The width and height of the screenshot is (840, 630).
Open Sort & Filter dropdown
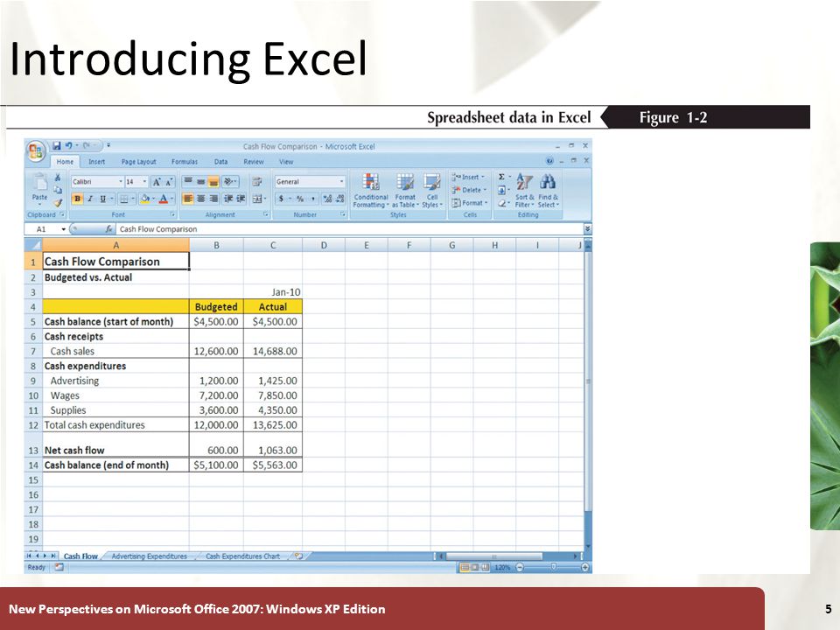524,190
